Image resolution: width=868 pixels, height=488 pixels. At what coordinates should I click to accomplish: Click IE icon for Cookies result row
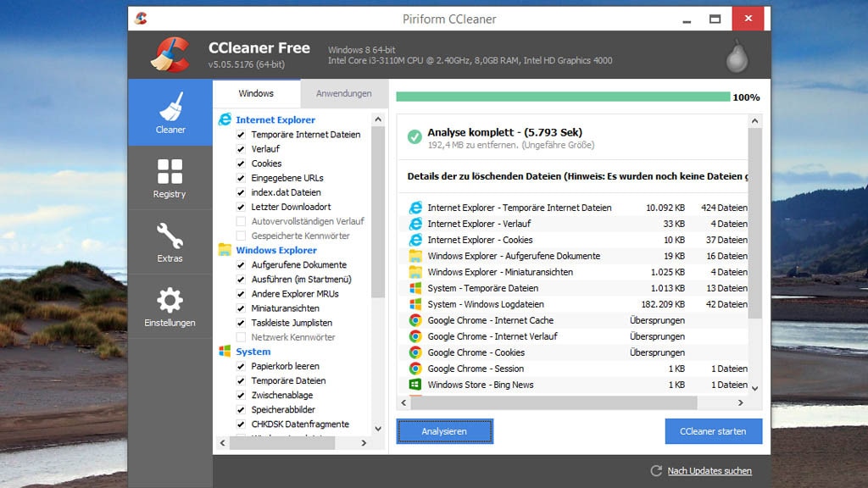coord(415,240)
